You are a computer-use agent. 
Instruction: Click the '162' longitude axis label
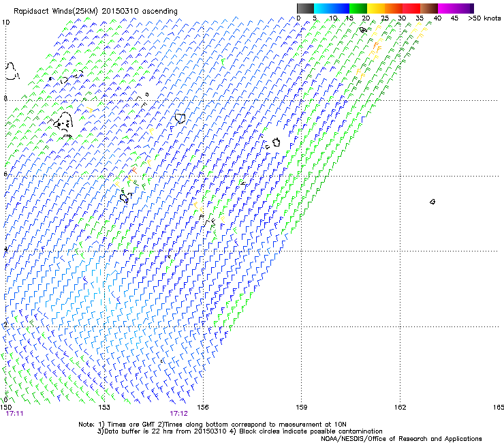(x=400, y=408)
